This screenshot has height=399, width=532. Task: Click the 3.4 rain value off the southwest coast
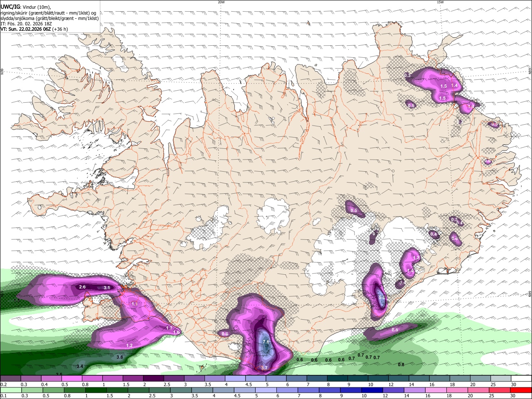pyautogui.click(x=80, y=366)
